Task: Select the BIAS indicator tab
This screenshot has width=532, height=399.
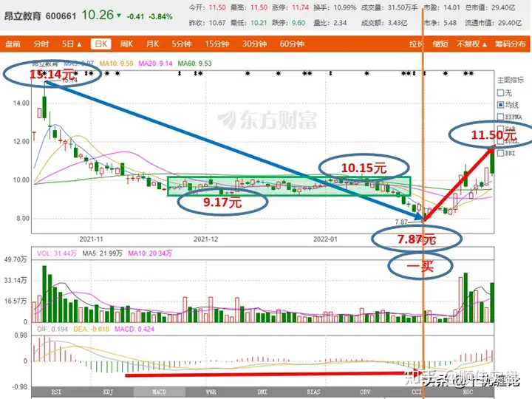Action: click(x=313, y=392)
